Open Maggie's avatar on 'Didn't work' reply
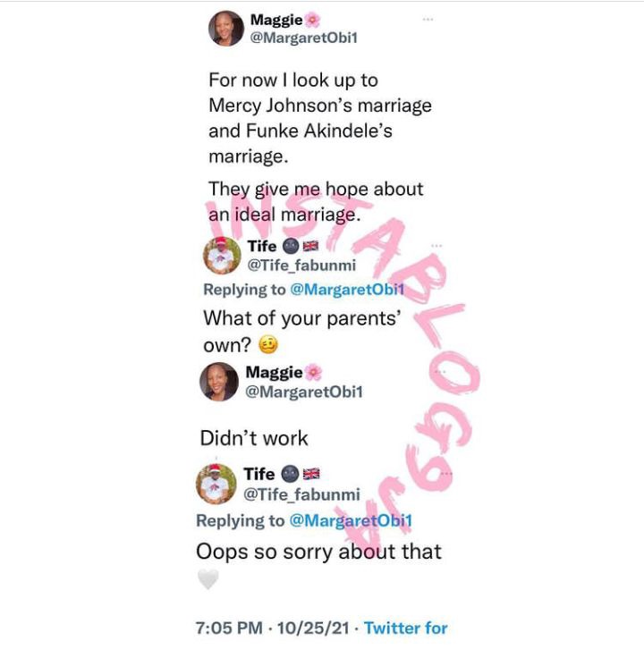The width and height of the screenshot is (644, 658). click(219, 382)
